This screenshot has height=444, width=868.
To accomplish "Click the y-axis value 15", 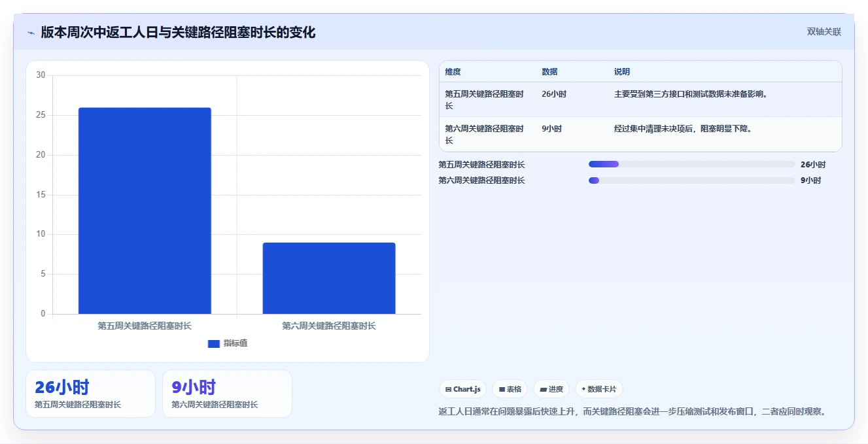I will [41, 195].
